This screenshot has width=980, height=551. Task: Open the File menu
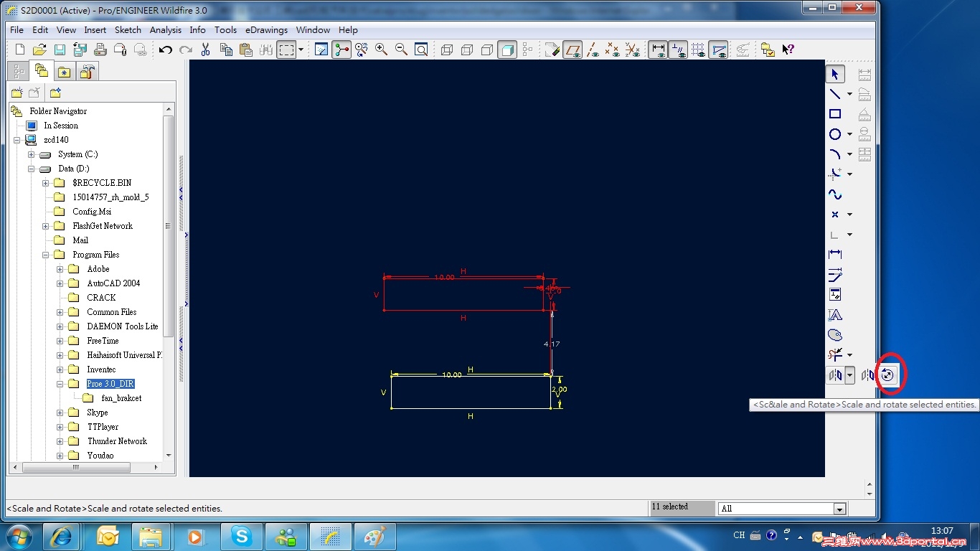(x=17, y=30)
